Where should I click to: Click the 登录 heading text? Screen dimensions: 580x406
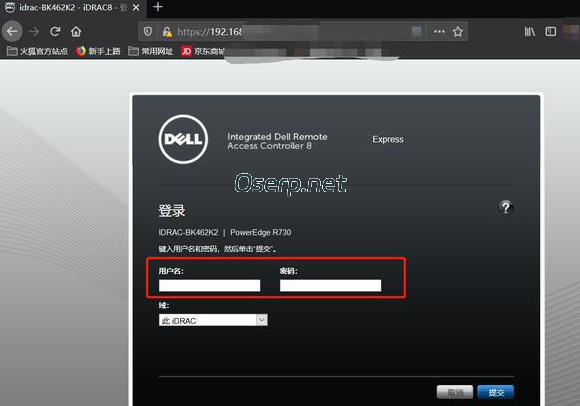point(172,210)
